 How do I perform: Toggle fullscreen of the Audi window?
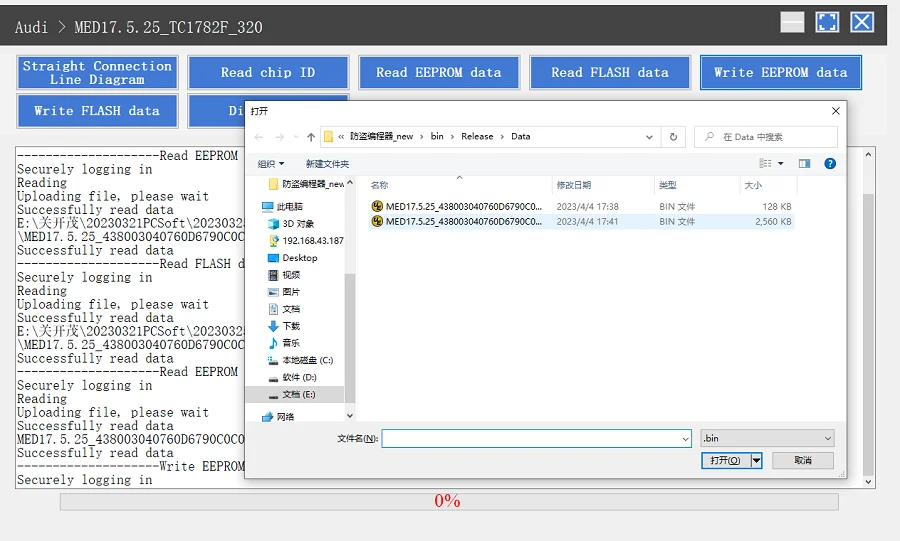coord(827,22)
